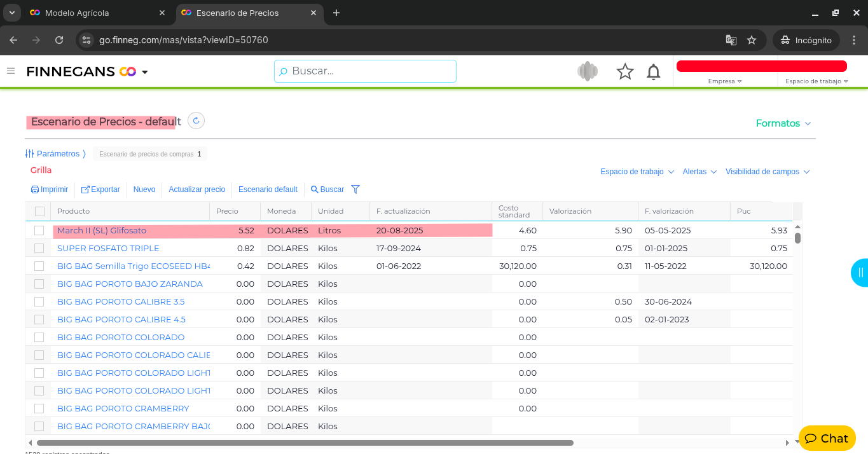Viewport: 868px width, 454px height.
Task: Open the hamburger navigation menu
Action: [x=11, y=71]
